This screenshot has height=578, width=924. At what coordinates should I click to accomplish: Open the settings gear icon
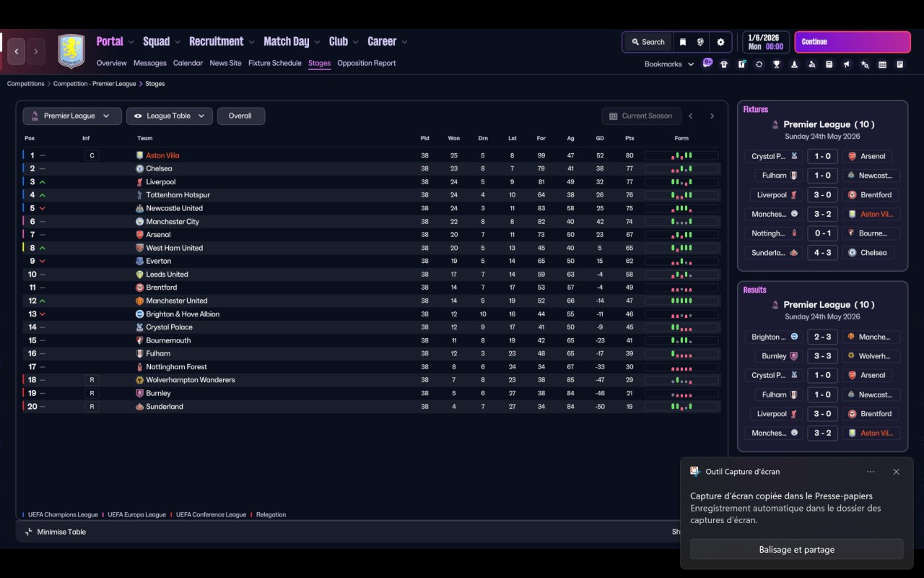point(720,42)
